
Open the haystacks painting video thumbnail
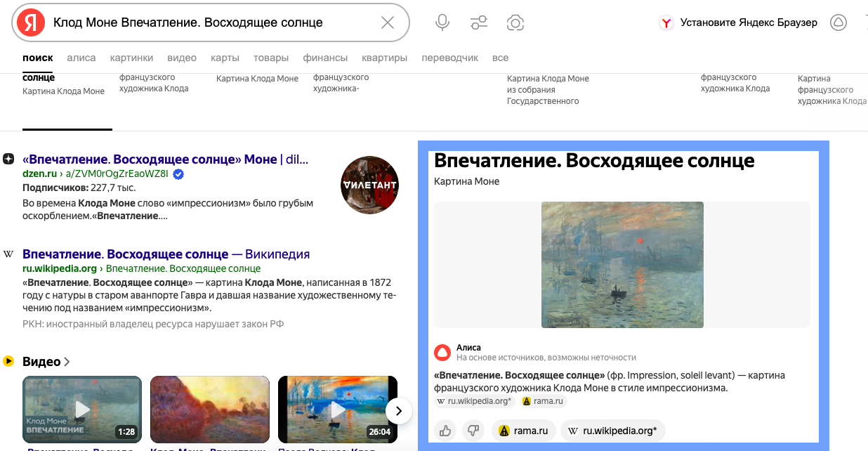(210, 409)
